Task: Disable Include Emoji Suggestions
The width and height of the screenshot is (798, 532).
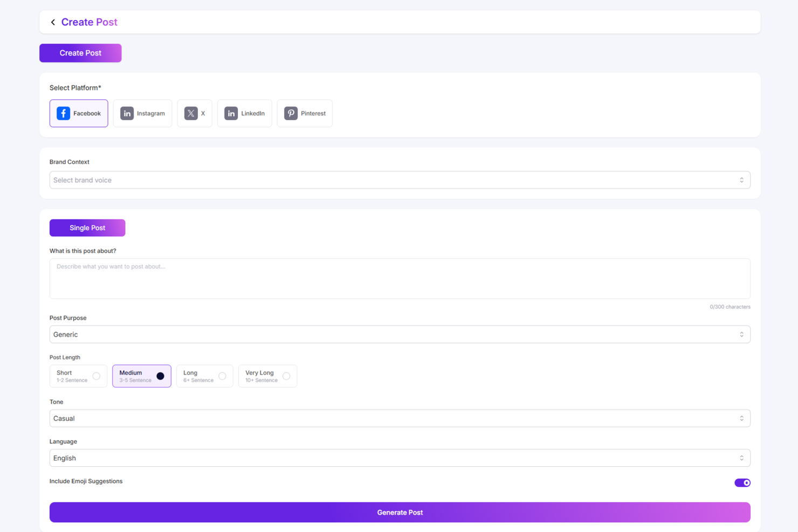Action: coord(742,482)
